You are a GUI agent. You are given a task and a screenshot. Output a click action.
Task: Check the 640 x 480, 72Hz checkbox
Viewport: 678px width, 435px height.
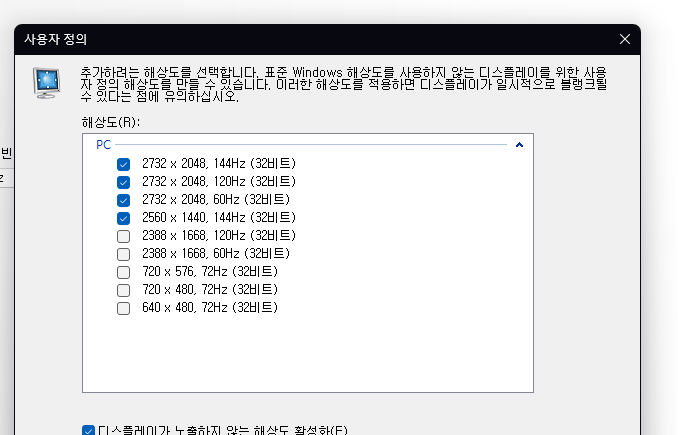point(123,308)
